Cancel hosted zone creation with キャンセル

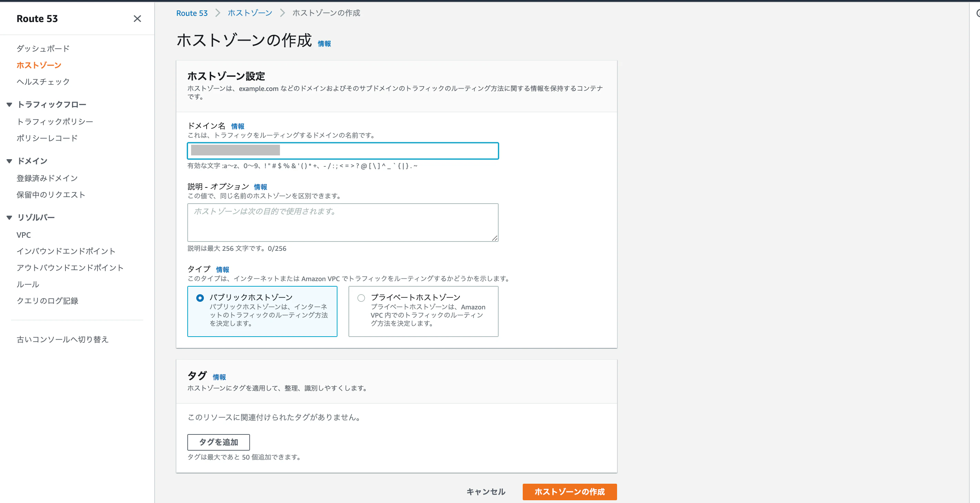(x=486, y=492)
